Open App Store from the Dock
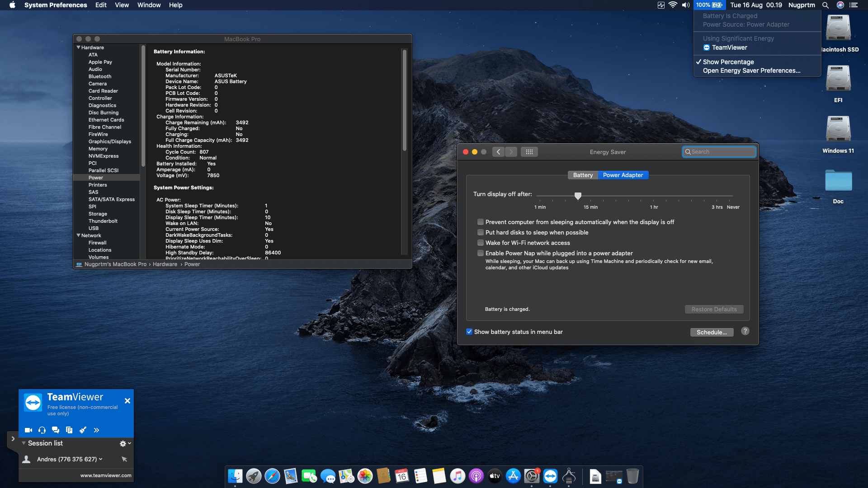The height and width of the screenshot is (488, 868). [x=513, y=476]
